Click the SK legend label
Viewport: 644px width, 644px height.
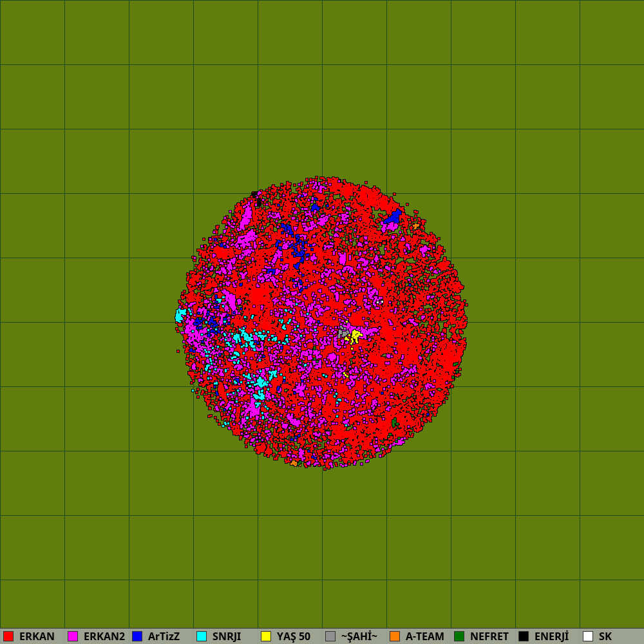point(605,636)
